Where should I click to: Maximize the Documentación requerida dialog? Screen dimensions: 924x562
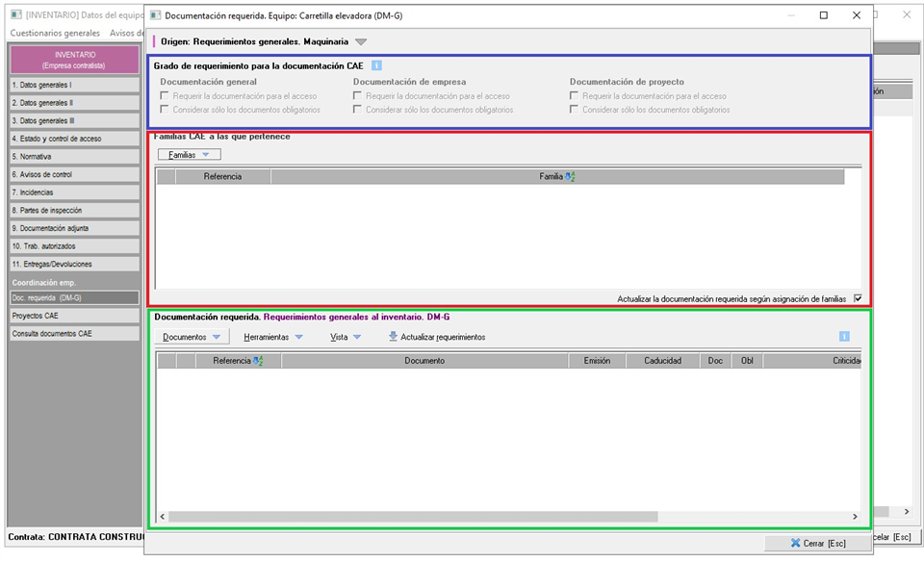[824, 15]
